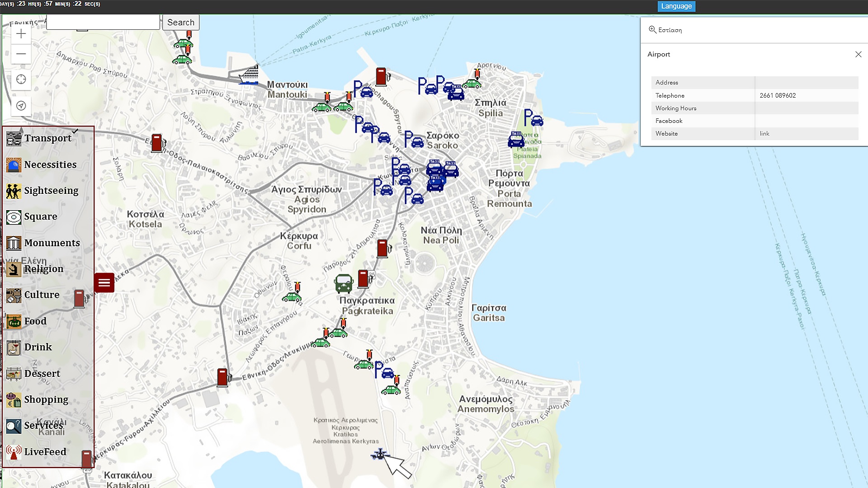868x488 pixels.
Task: Click the gas pump marker above Pagkrateika
Action: [364, 279]
